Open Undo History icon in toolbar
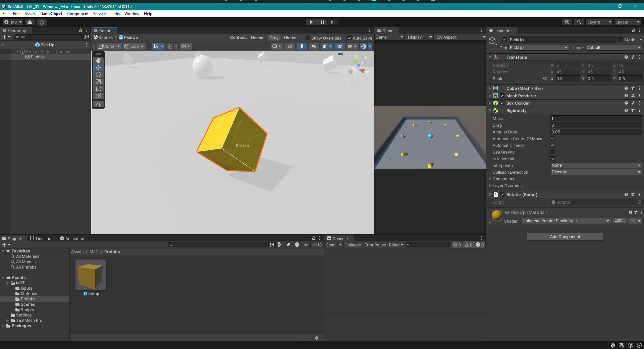Viewport: 644px width, 349px height. [x=567, y=22]
